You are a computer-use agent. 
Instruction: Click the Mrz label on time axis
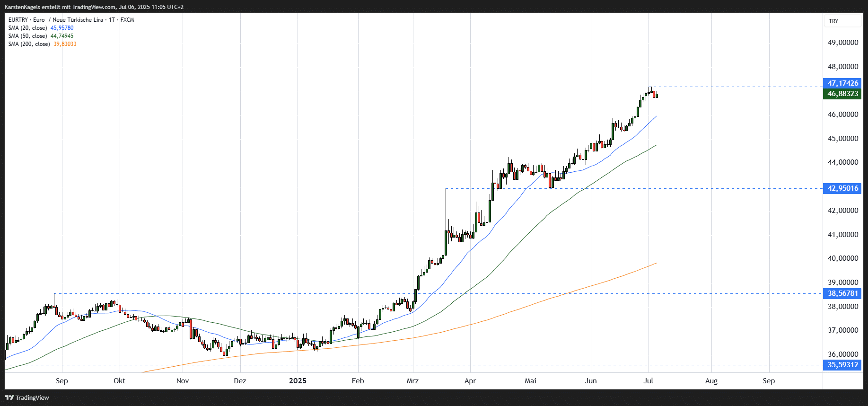point(413,381)
